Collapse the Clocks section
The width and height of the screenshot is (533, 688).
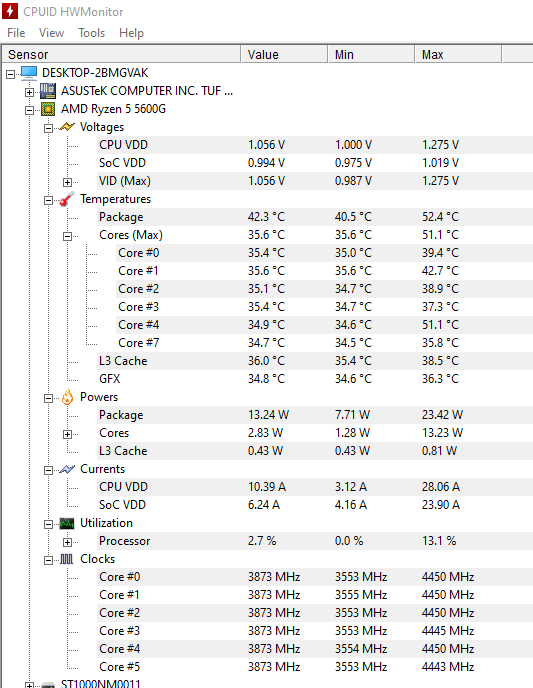48,560
